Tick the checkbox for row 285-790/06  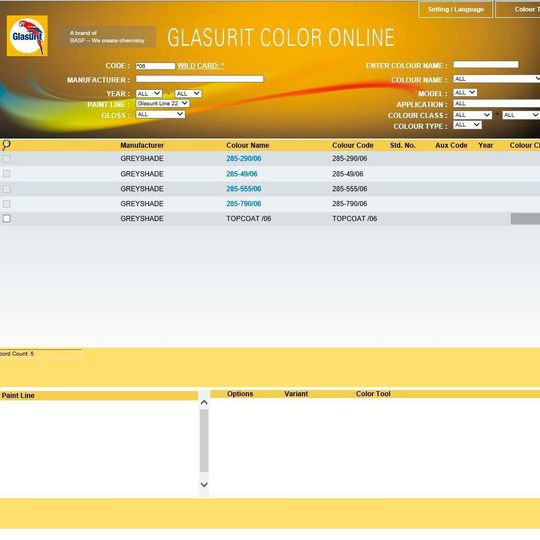[x=7, y=204]
